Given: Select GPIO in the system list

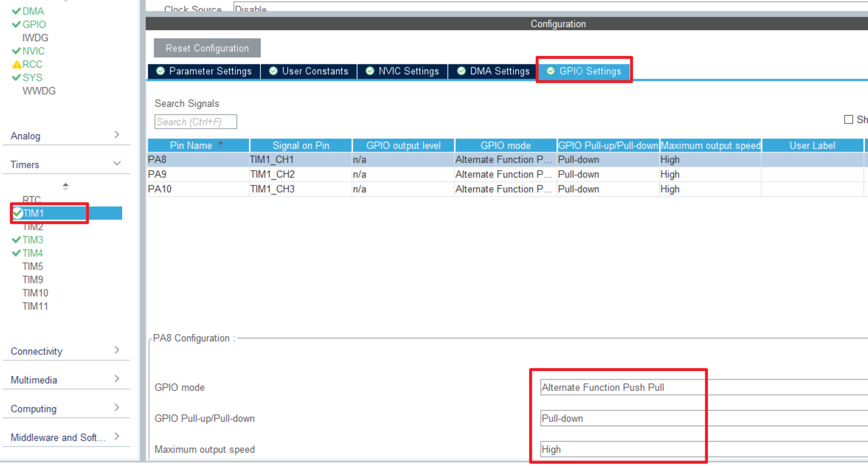Looking at the screenshot, I should [34, 24].
